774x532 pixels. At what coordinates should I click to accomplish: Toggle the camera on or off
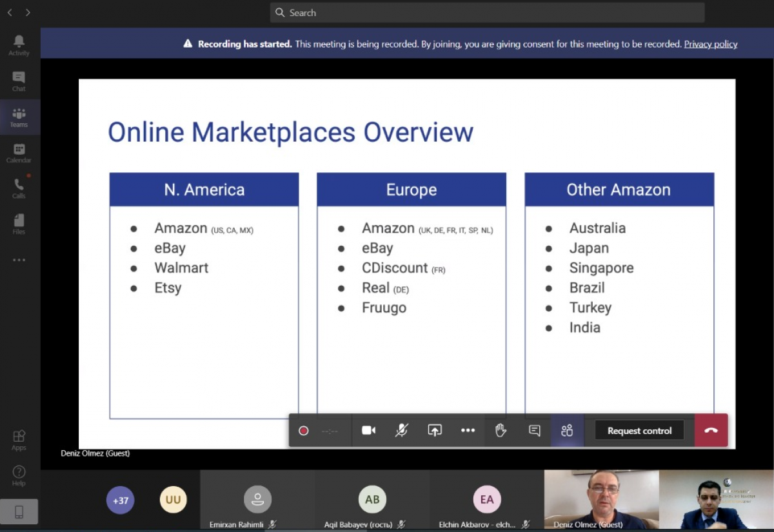369,431
